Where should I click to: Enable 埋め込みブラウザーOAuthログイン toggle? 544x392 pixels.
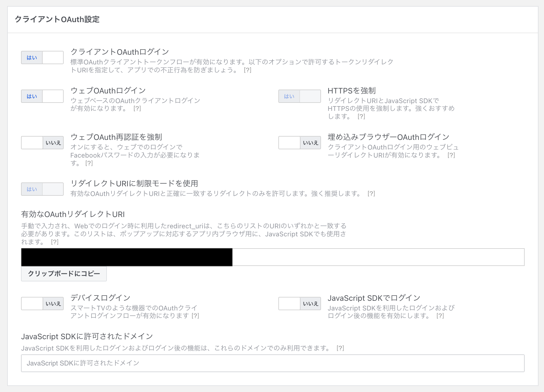click(299, 143)
